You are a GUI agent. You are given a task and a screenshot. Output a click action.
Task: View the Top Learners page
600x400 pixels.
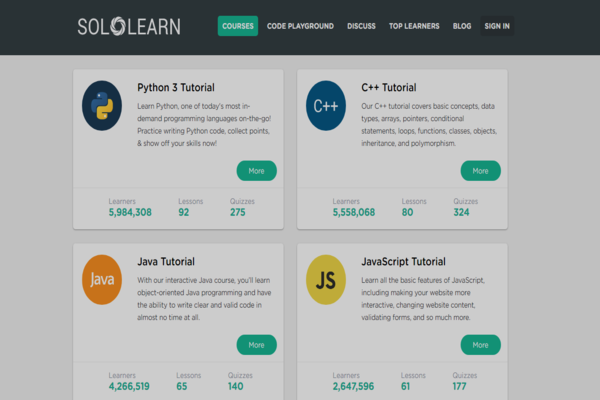415,26
